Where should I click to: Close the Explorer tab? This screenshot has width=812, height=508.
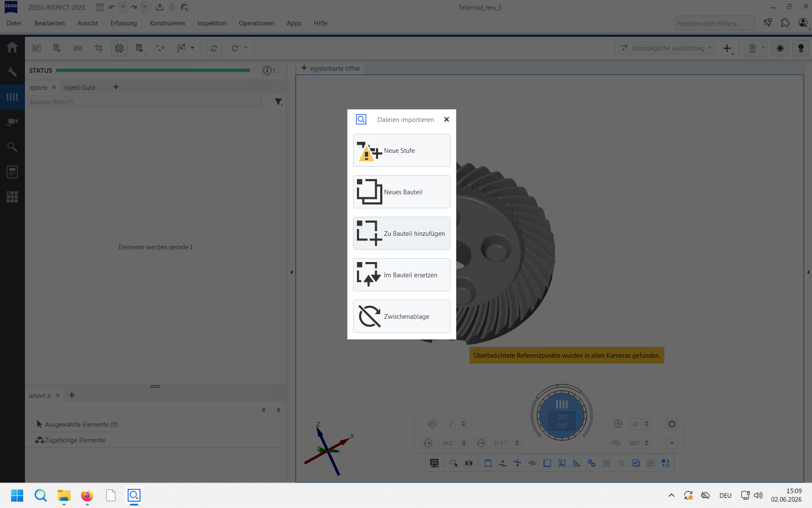pos(54,87)
